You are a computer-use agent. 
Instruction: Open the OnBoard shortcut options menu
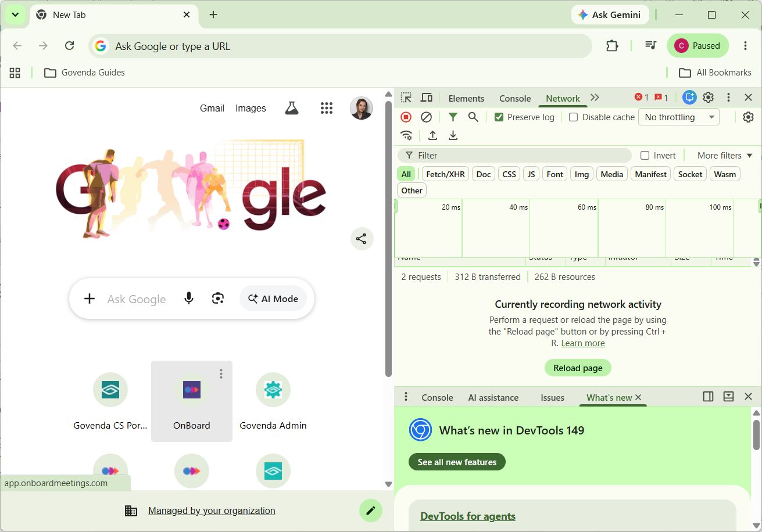click(x=221, y=374)
